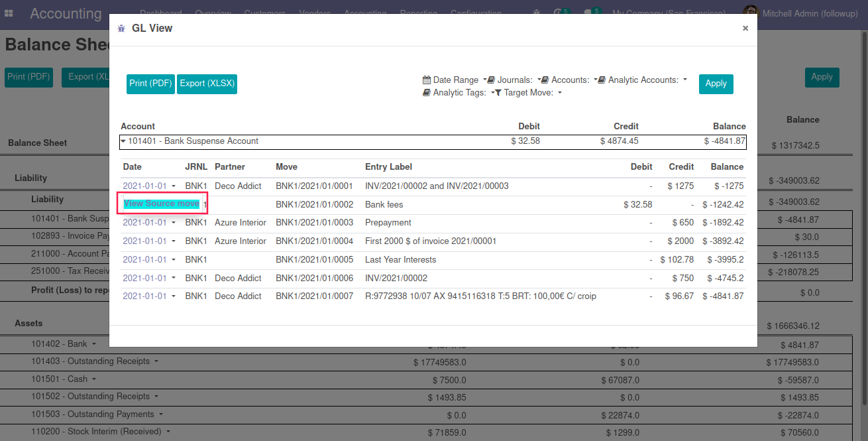The height and width of the screenshot is (441, 868).
Task: Open the Analytic Accounts filter dropdown
Action: click(642, 80)
